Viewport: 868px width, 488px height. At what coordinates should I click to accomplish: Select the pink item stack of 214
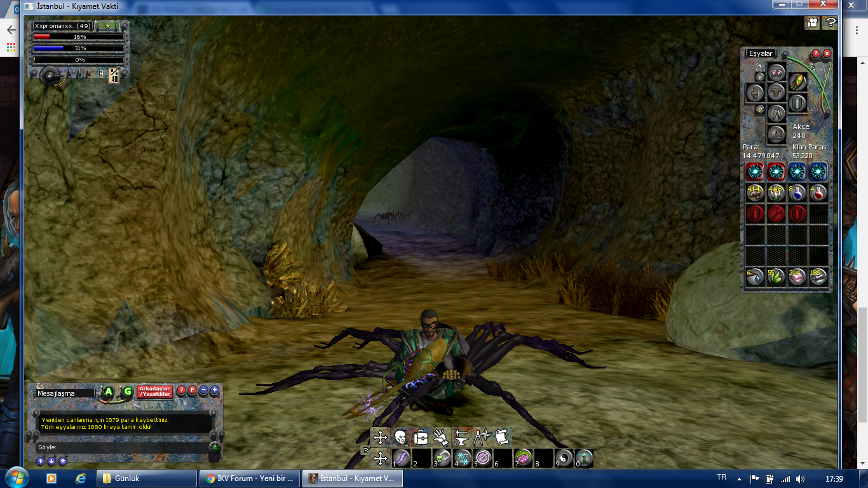point(797,276)
